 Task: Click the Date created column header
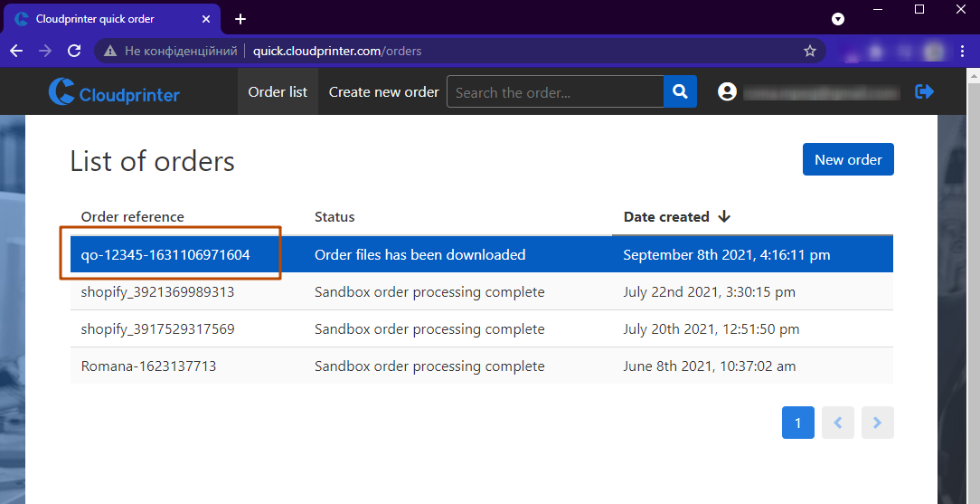click(666, 217)
